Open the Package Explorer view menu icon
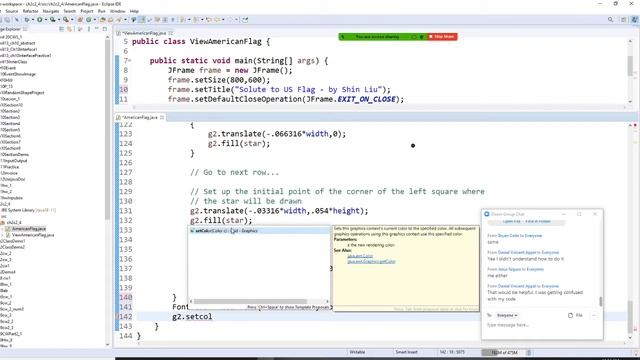 coord(89,29)
